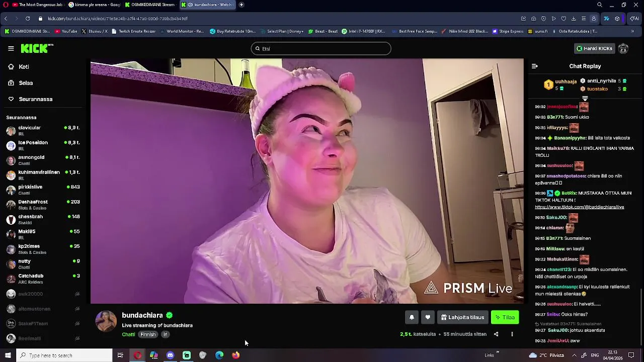644x362 pixels.
Task: Open Firefox from the taskbar
Action: (x=235, y=355)
